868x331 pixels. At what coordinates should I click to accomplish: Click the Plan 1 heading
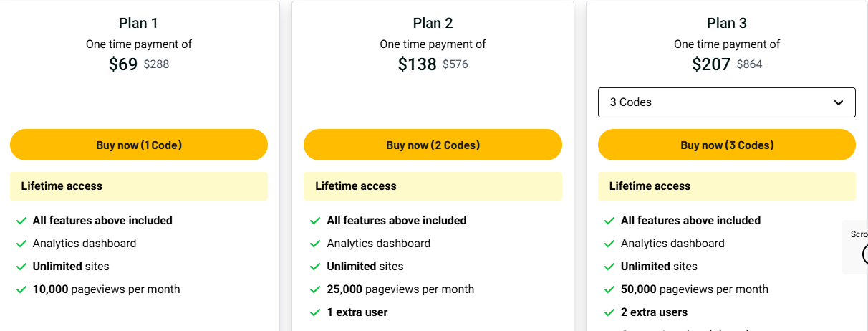(139, 24)
